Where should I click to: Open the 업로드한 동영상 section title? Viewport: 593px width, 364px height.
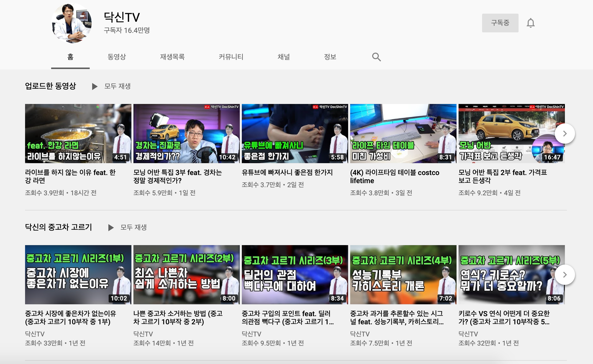point(50,86)
